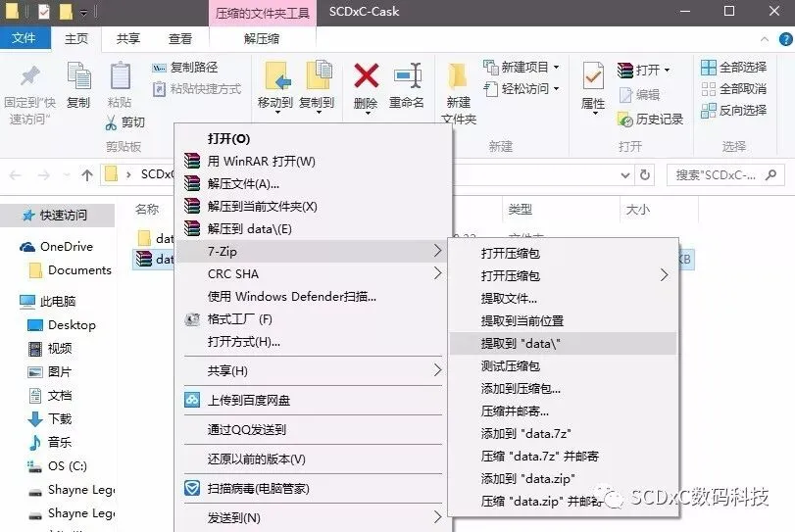Choose 用 WinRAR 打开(W)
This screenshot has width=795, height=532.
pos(313,161)
